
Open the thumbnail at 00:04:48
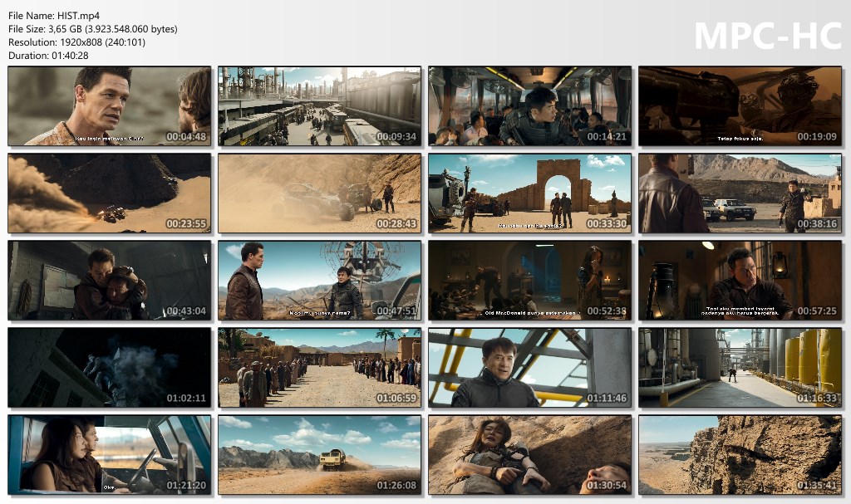point(110,106)
